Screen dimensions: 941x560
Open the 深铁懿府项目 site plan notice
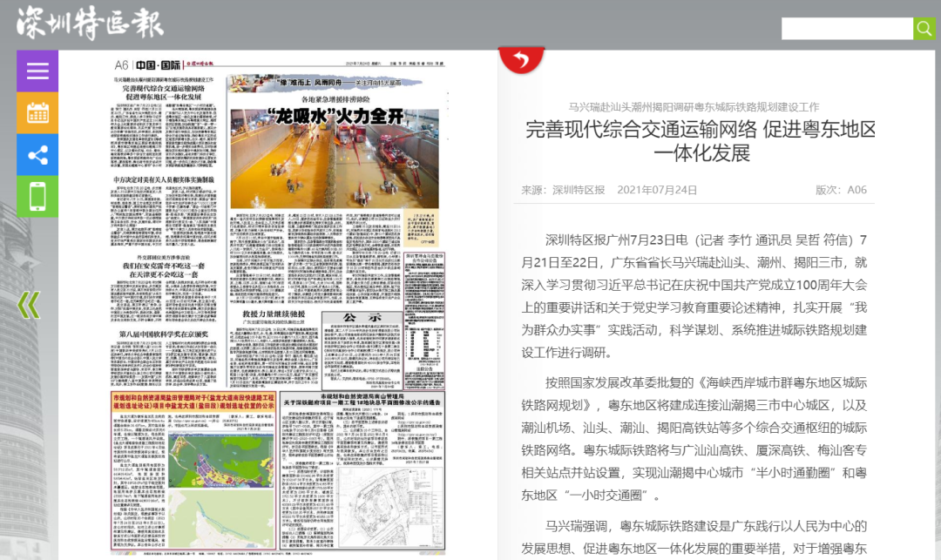(x=362, y=470)
